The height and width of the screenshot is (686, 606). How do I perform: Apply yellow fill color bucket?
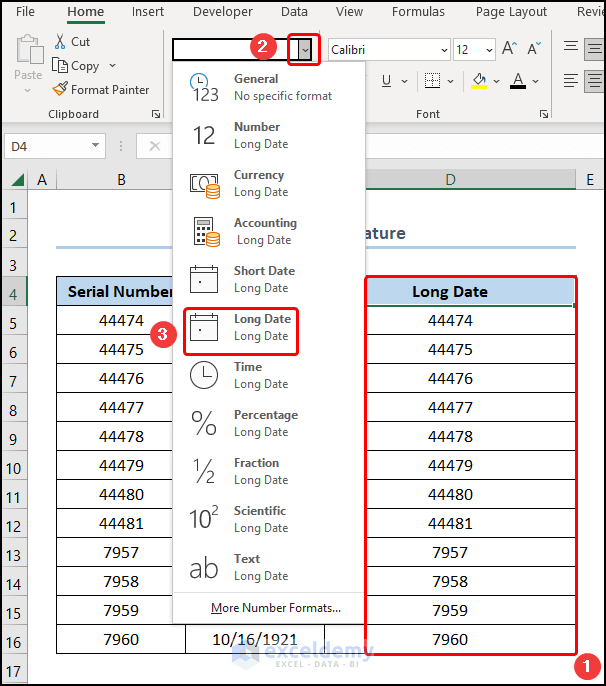(479, 81)
